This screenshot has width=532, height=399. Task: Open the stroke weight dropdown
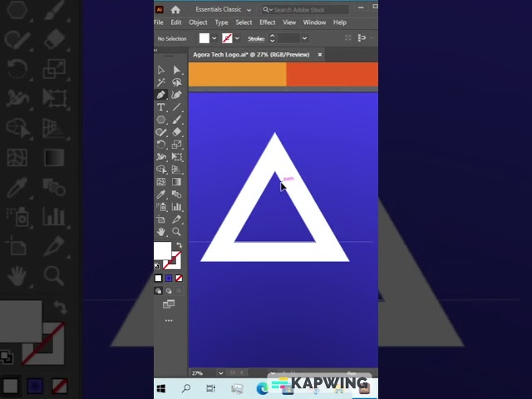click(304, 38)
